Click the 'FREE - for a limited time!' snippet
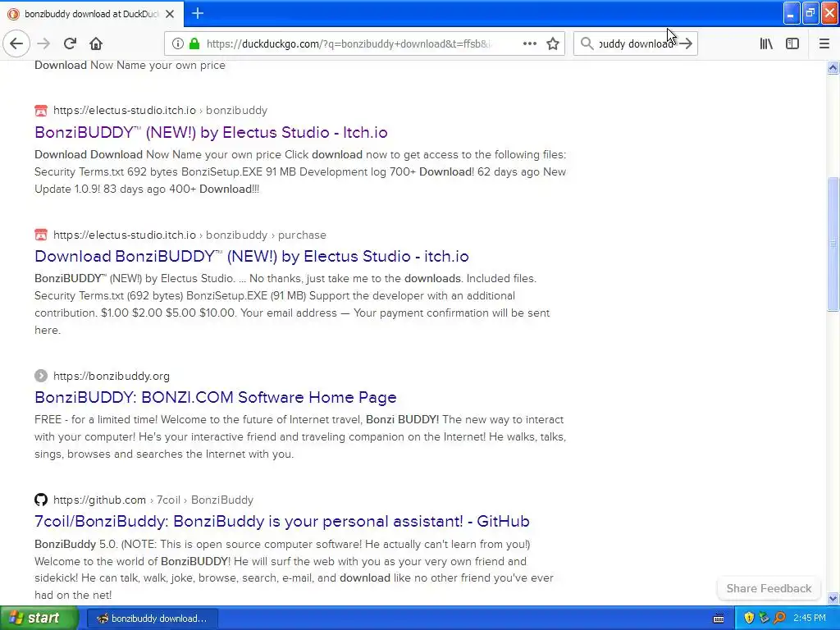 tap(300, 436)
